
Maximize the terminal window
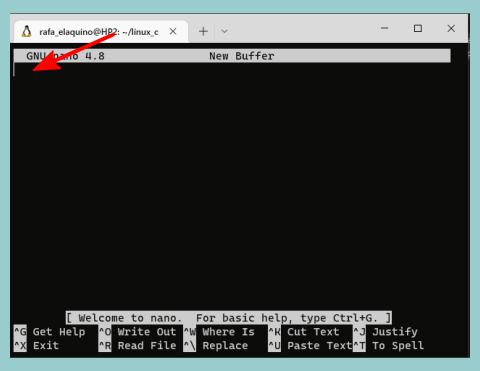418,28
